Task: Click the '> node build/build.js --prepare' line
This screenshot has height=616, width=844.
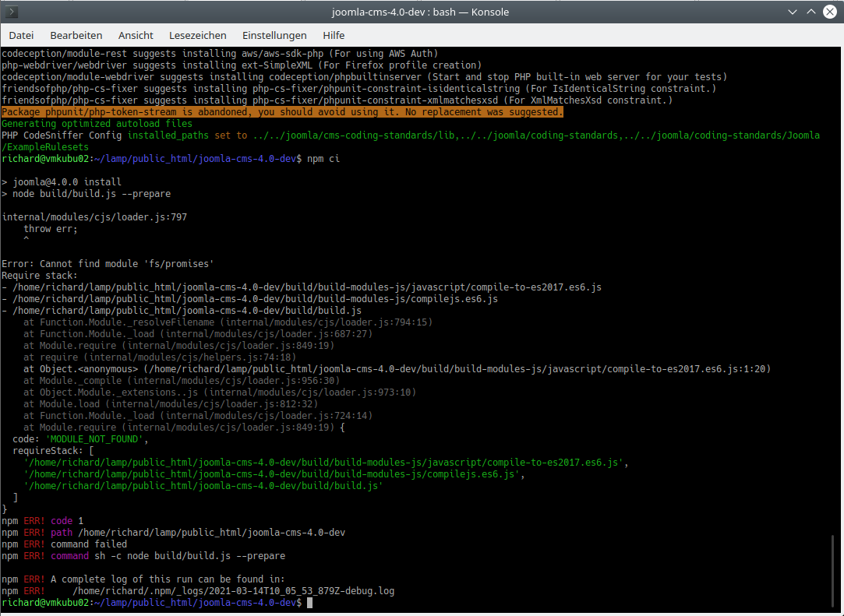Action: pyautogui.click(x=87, y=194)
